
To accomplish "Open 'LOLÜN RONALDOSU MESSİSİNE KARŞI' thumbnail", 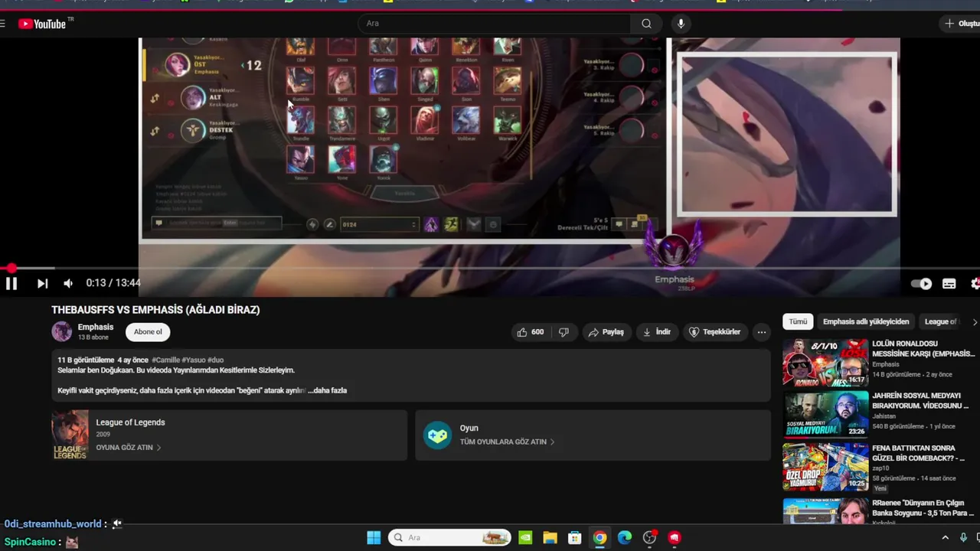I will 825,363.
